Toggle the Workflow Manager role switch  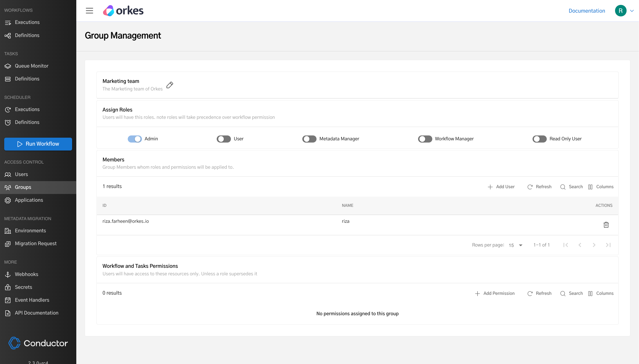pyautogui.click(x=425, y=139)
